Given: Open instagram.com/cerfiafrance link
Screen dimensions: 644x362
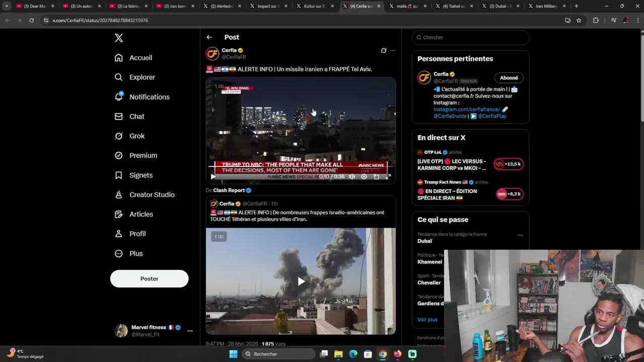Looking at the screenshot, I should click(x=467, y=110).
